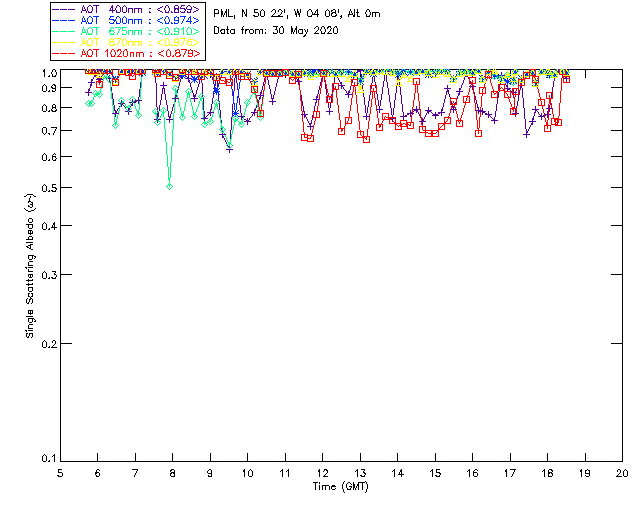Image resolution: width=640 pixels, height=512 pixels.
Task: Click the purple 400nm lowest point near 0.62
Action: click(x=229, y=150)
